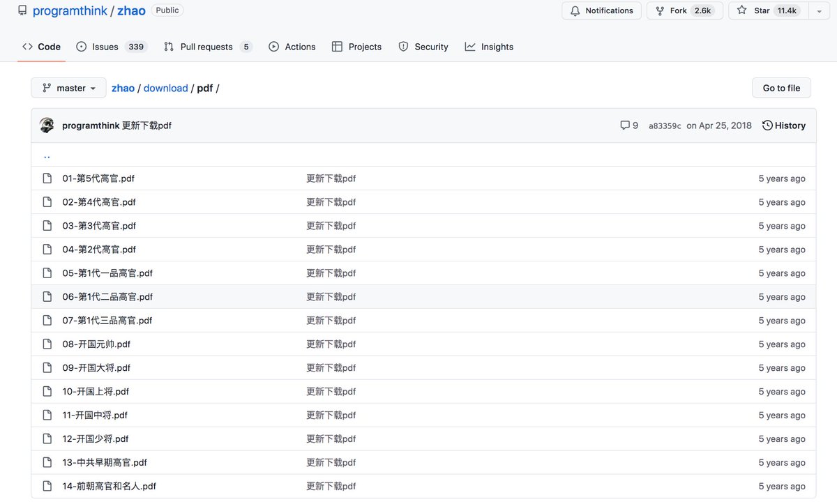Viewport: 837px width, 504px height.
Task: Click the 'on Apr 25, 2018' commit date
Action: [719, 125]
